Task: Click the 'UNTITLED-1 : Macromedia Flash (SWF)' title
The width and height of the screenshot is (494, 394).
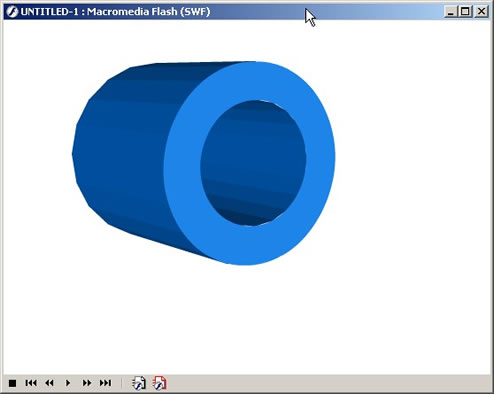Action: coord(115,12)
